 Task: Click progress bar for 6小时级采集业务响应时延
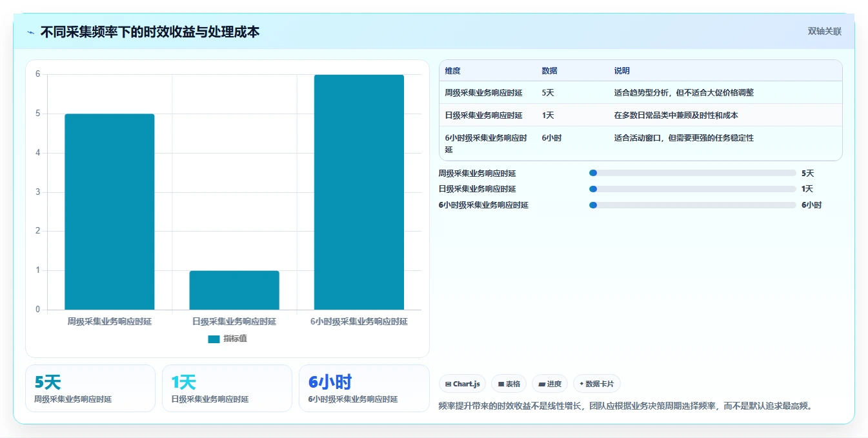[x=692, y=205]
